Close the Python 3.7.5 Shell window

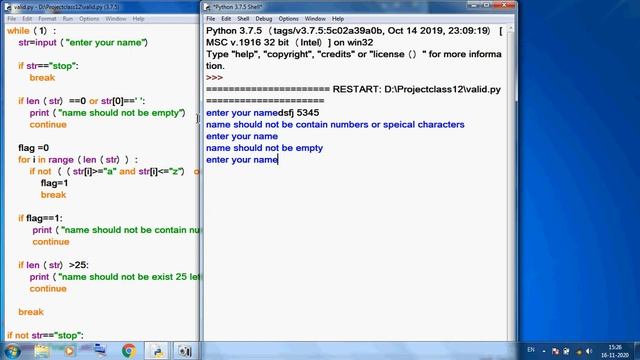point(504,5)
